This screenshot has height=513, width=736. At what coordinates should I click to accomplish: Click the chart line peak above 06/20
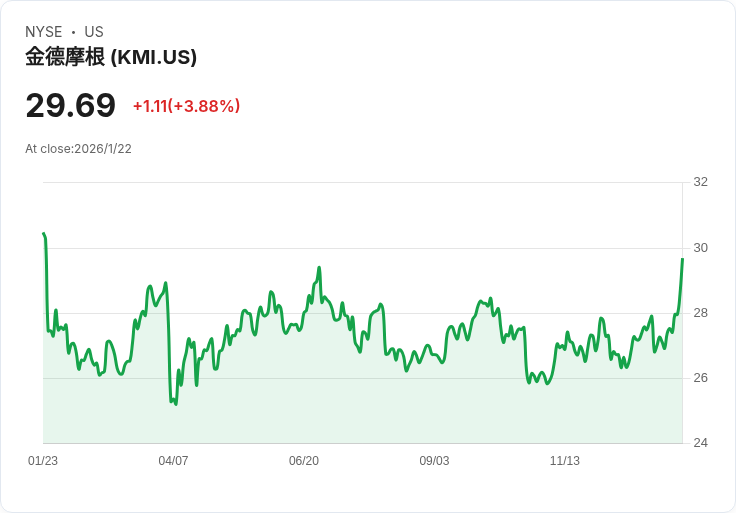tap(319, 268)
